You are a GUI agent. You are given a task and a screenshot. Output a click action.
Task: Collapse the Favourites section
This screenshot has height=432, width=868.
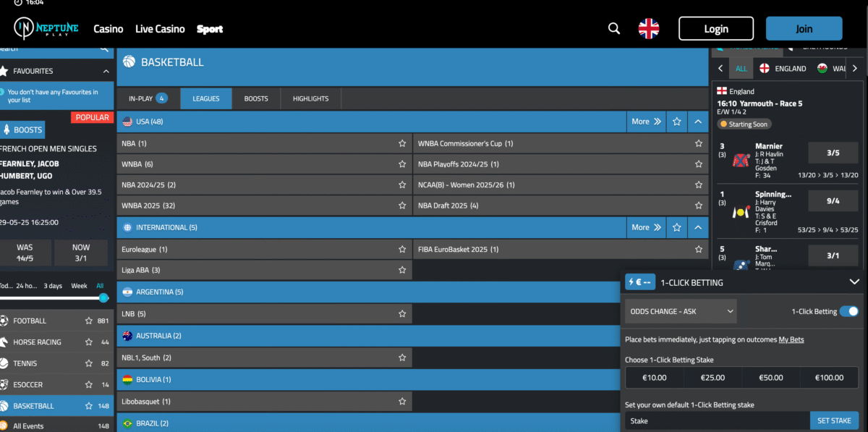tap(106, 71)
